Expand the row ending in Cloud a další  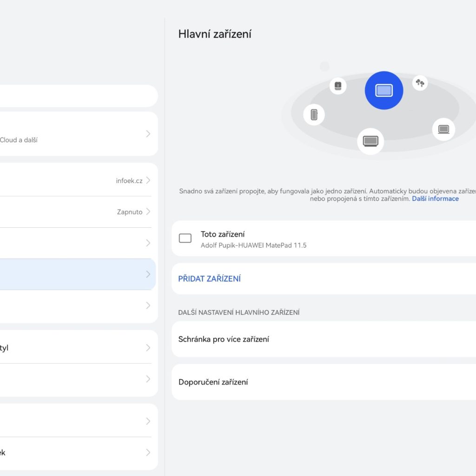pyautogui.click(x=148, y=134)
